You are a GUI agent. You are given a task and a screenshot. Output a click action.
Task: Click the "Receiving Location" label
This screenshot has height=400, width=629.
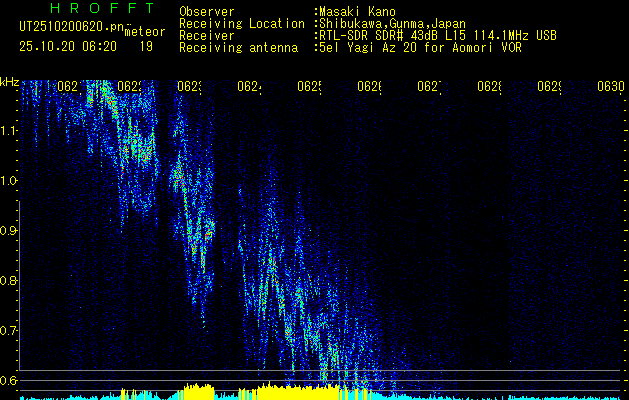click(242, 24)
